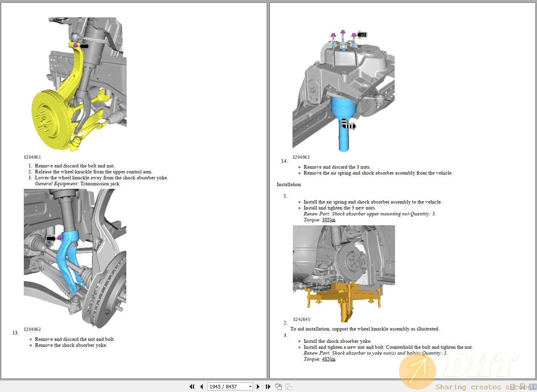This screenshot has height=392, width=537.
Task: Click the figure label E242645
Action: pos(302,319)
